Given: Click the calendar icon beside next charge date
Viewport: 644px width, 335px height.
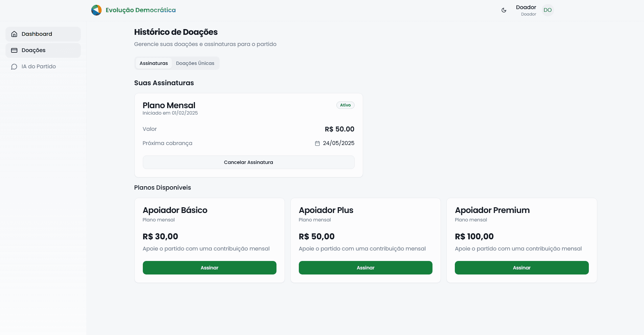Looking at the screenshot, I should [x=317, y=143].
